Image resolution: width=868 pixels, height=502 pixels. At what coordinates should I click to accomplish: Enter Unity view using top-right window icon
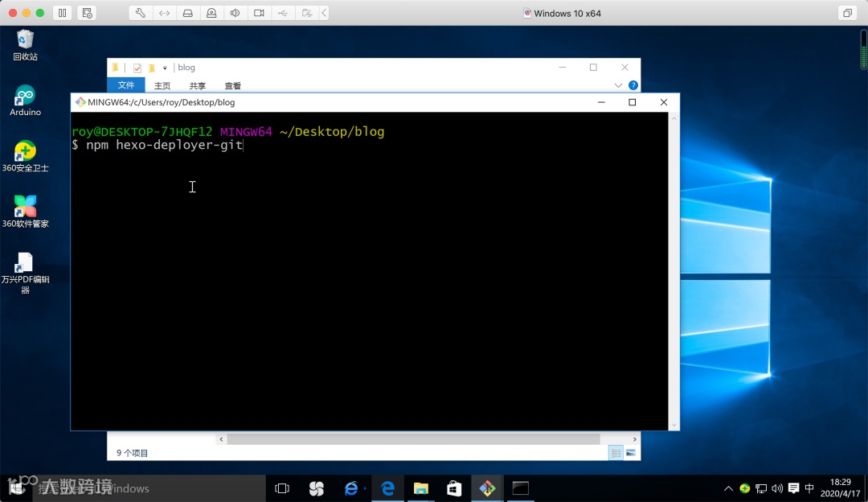(x=848, y=13)
